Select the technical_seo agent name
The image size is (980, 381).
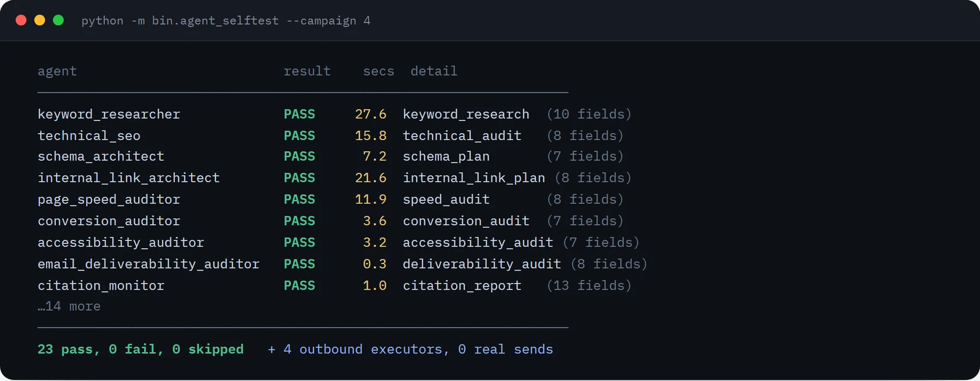click(x=89, y=136)
